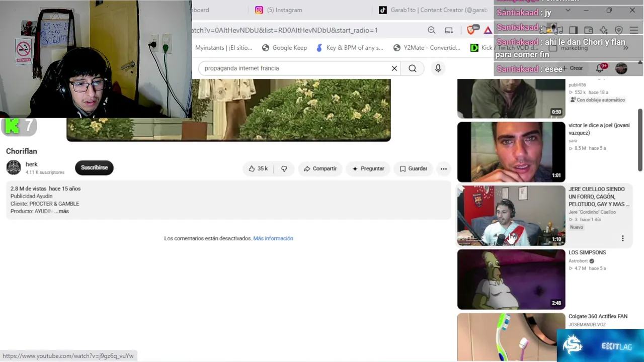Viewport: 644px width, 362px height.
Task: Click the Compartir share button
Action: pyautogui.click(x=320, y=169)
